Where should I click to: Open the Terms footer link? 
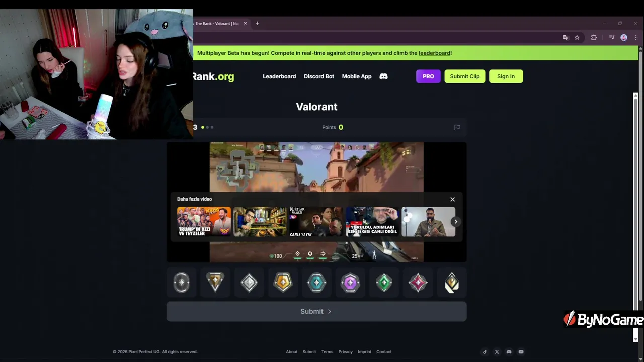point(327,352)
